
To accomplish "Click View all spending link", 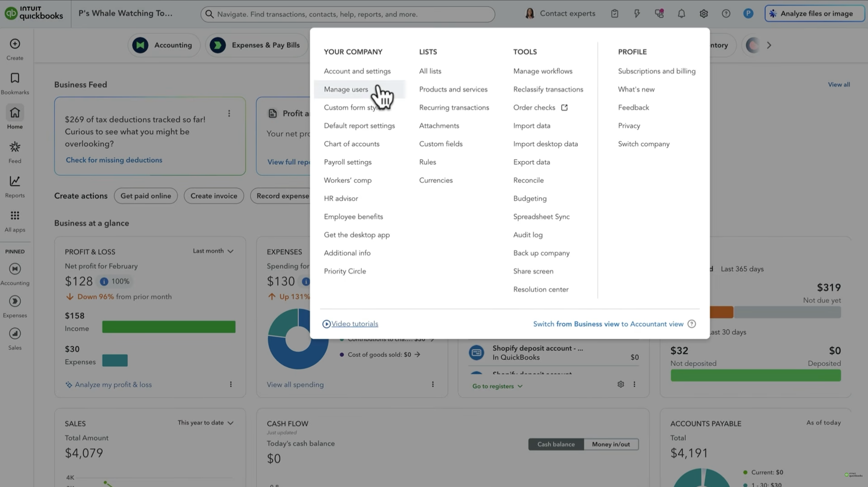I will coord(295,385).
